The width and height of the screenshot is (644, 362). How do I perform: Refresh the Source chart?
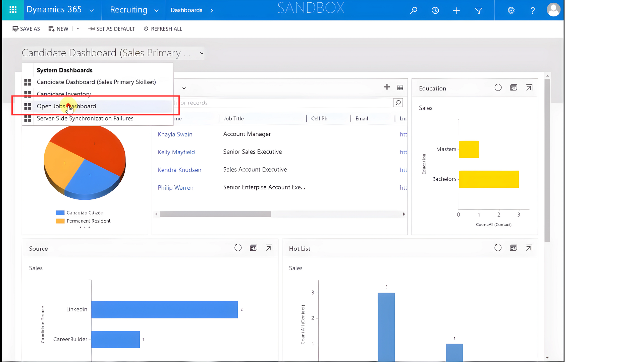(x=238, y=248)
